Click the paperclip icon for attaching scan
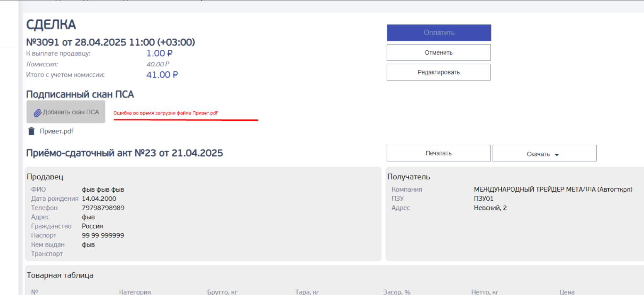644x295 pixels. (38, 112)
